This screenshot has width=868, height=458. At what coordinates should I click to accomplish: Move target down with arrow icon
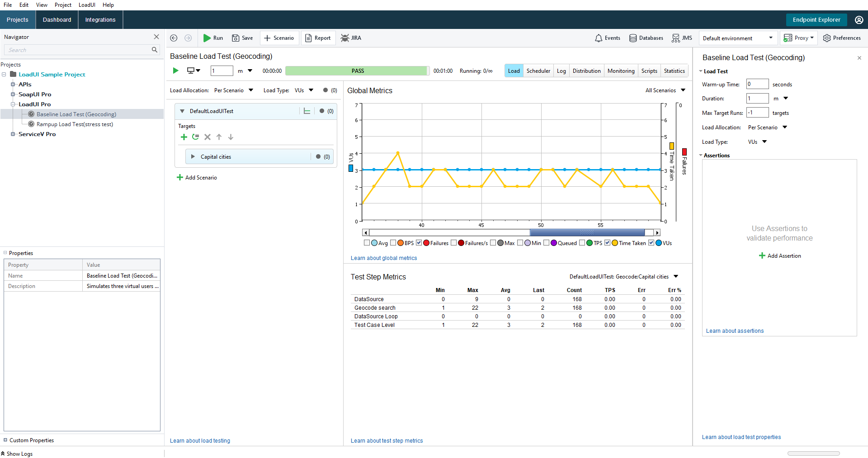tap(231, 137)
